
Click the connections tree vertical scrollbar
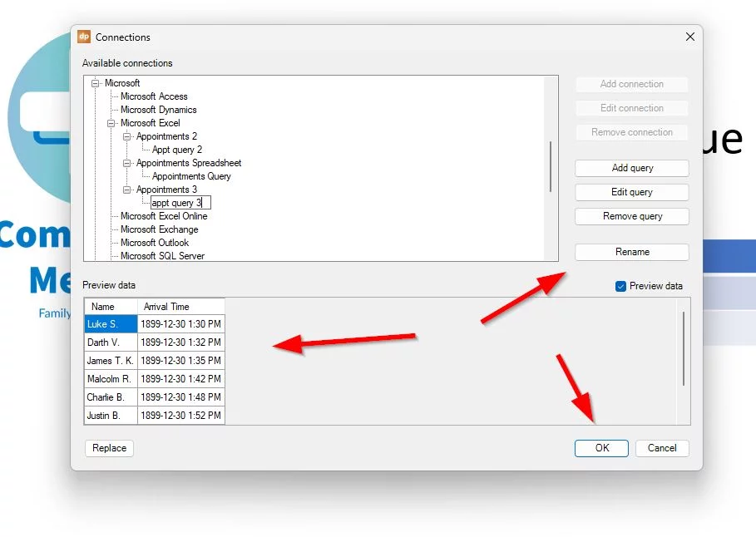click(551, 166)
